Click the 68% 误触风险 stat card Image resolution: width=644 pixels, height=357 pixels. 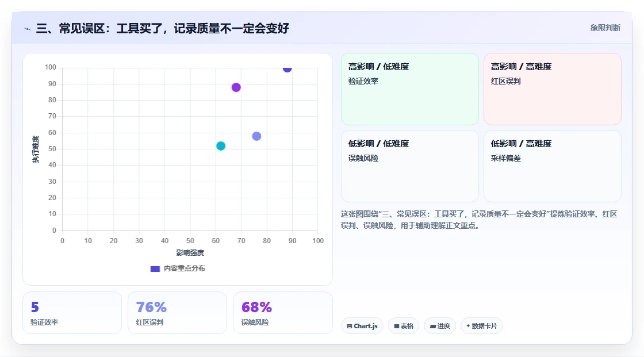pyautogui.click(x=282, y=313)
